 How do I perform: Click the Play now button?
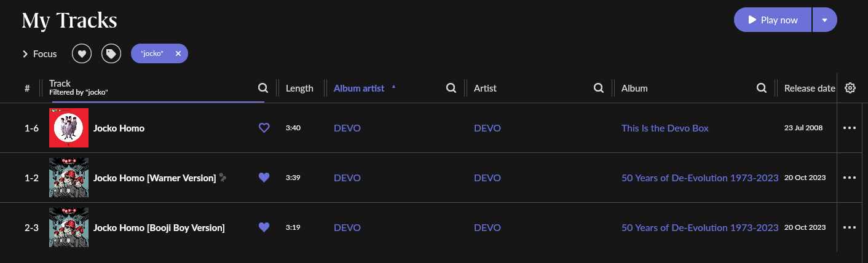tap(773, 20)
